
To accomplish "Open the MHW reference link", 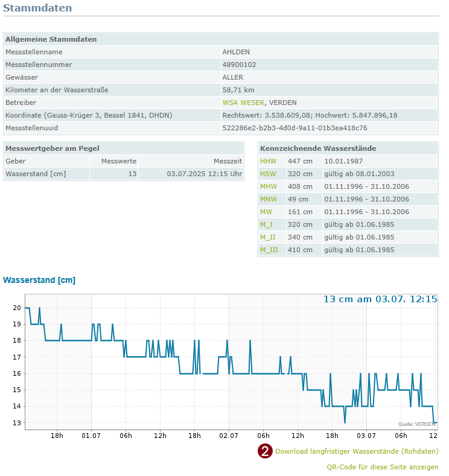I will pos(269,186).
